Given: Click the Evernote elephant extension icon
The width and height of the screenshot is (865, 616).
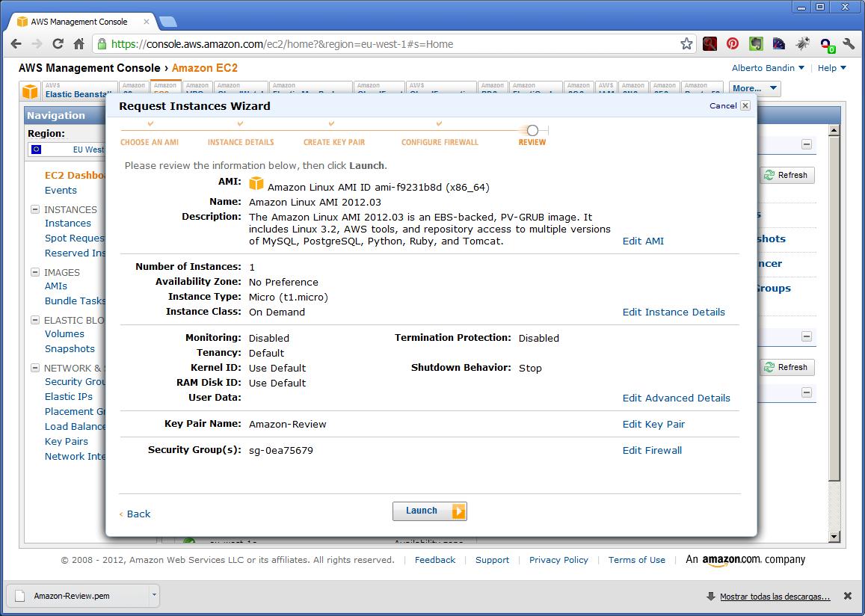Looking at the screenshot, I should pos(756,44).
